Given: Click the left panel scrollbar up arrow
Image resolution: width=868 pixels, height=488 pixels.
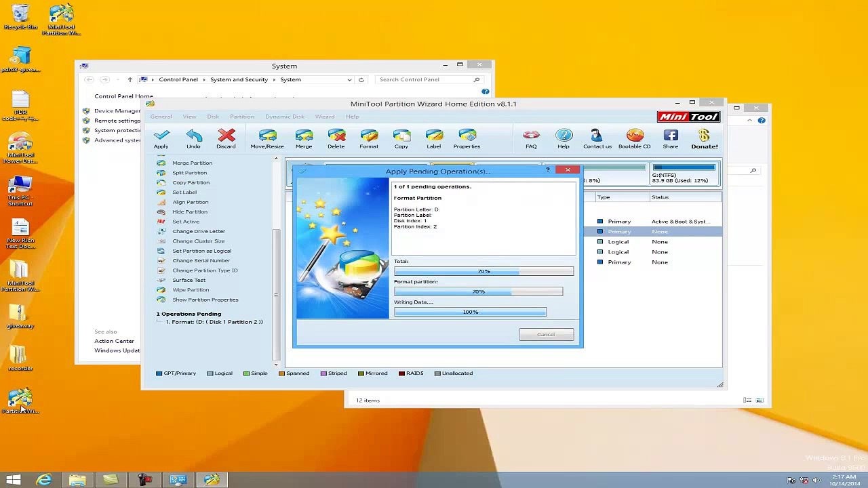Looking at the screenshot, I should tap(276, 159).
